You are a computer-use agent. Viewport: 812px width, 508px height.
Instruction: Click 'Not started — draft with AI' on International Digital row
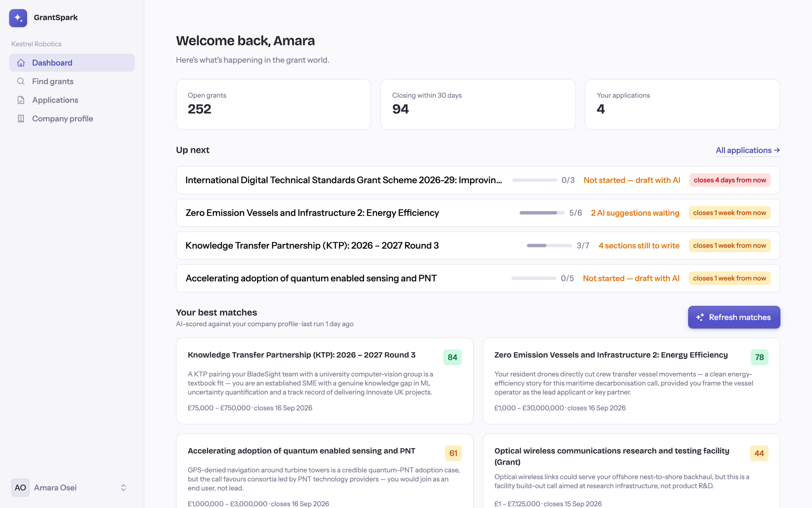pyautogui.click(x=632, y=180)
